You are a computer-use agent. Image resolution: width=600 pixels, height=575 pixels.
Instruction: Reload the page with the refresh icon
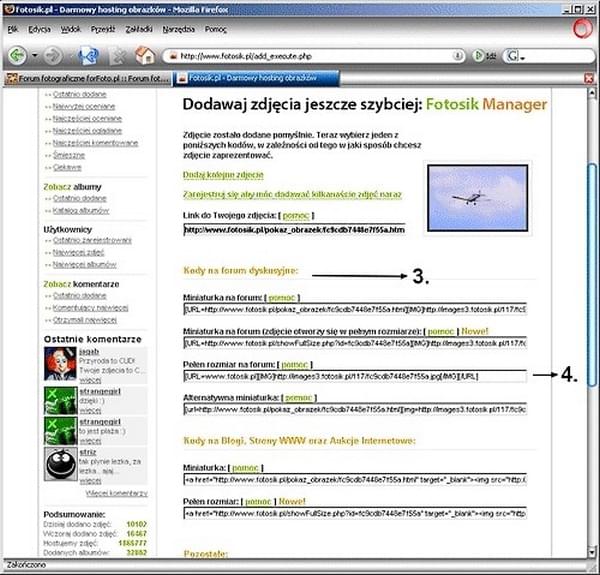coord(89,56)
